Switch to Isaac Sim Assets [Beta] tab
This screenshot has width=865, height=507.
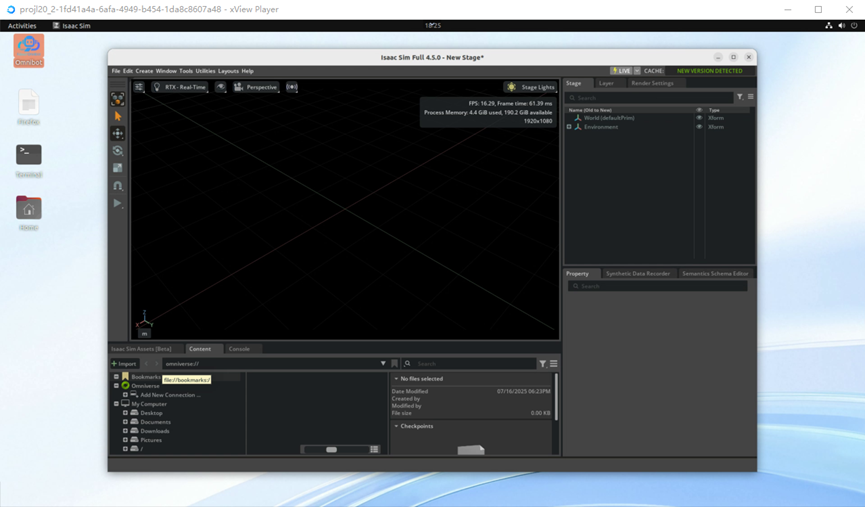click(141, 349)
